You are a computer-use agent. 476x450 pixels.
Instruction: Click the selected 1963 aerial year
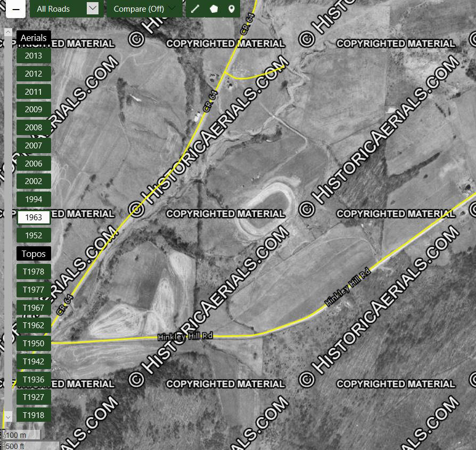34,218
